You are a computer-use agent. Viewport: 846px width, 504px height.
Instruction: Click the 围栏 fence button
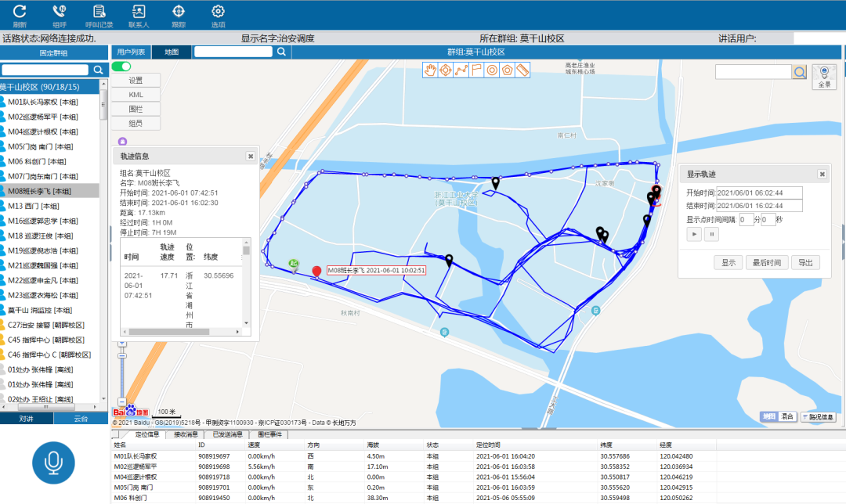pos(135,109)
